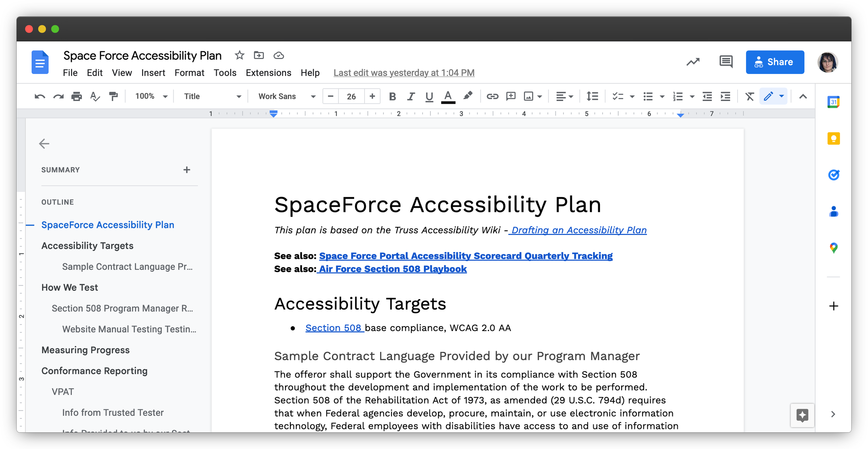This screenshot has height=449, width=868.
Task: Open the Air Force Section 508 Playbook link
Action: coord(392,269)
